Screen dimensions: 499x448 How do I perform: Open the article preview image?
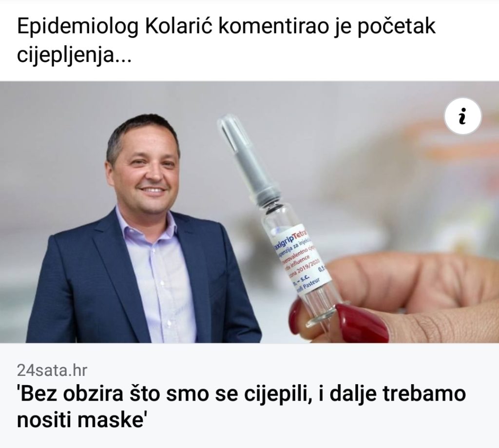click(249, 212)
